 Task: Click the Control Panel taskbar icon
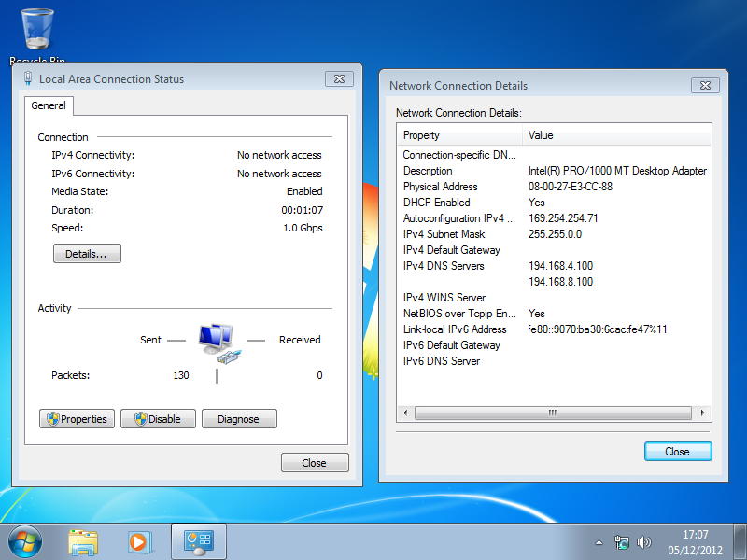[198, 541]
